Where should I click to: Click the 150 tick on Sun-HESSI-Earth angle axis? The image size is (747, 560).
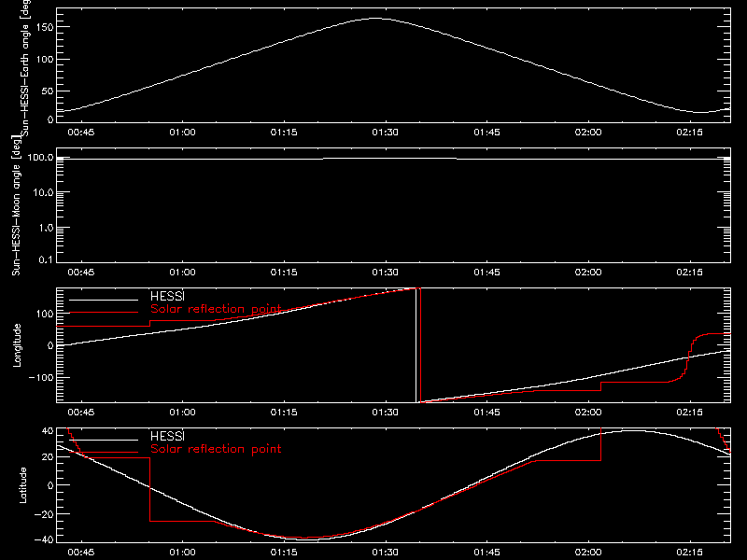tap(44, 27)
